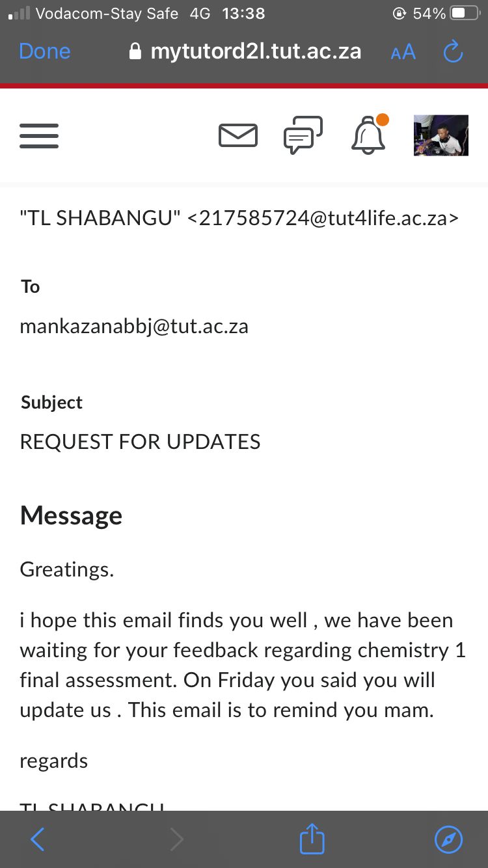Tap recipient mankazanabbj@tut.ac.za
This screenshot has width=488, height=868.
tap(134, 325)
